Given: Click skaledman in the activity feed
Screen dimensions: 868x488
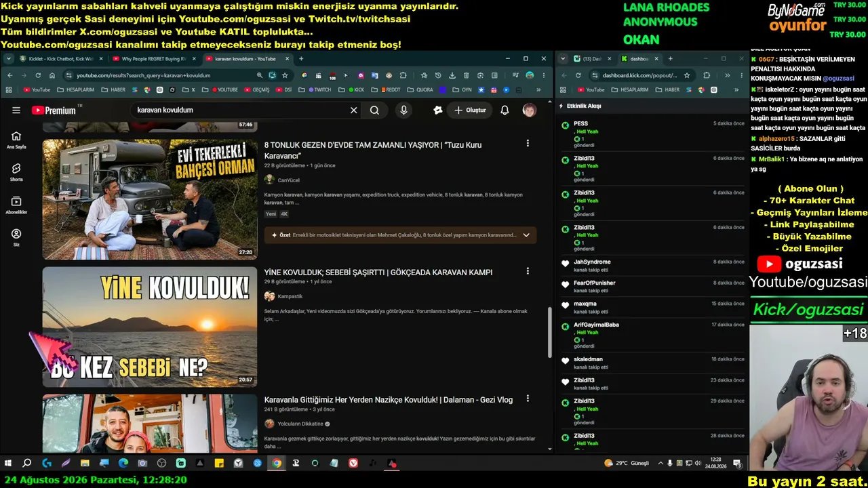Looking at the screenshot, I should [588, 359].
